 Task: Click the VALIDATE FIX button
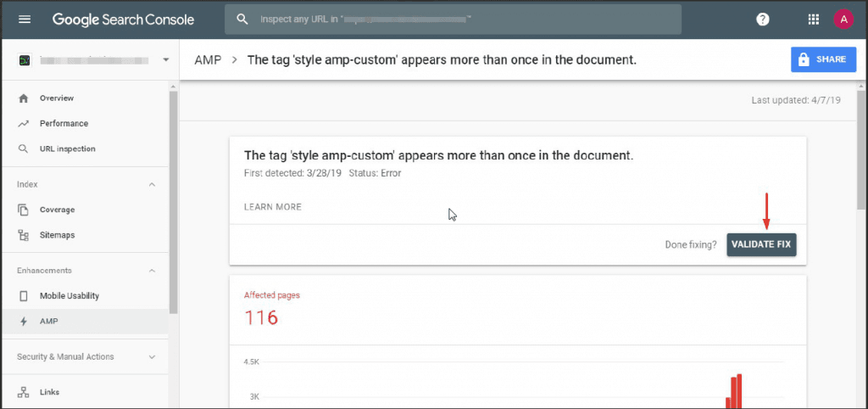(761, 244)
